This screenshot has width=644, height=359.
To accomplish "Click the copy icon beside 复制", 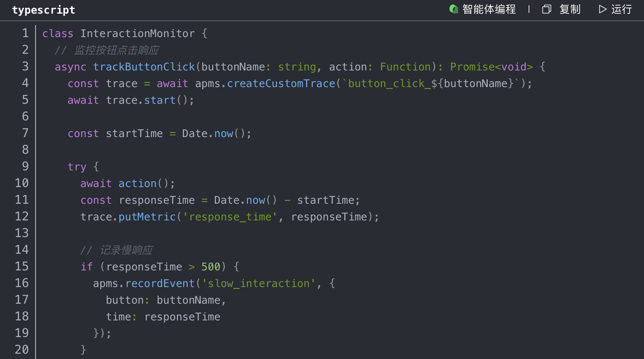I will click(546, 9).
